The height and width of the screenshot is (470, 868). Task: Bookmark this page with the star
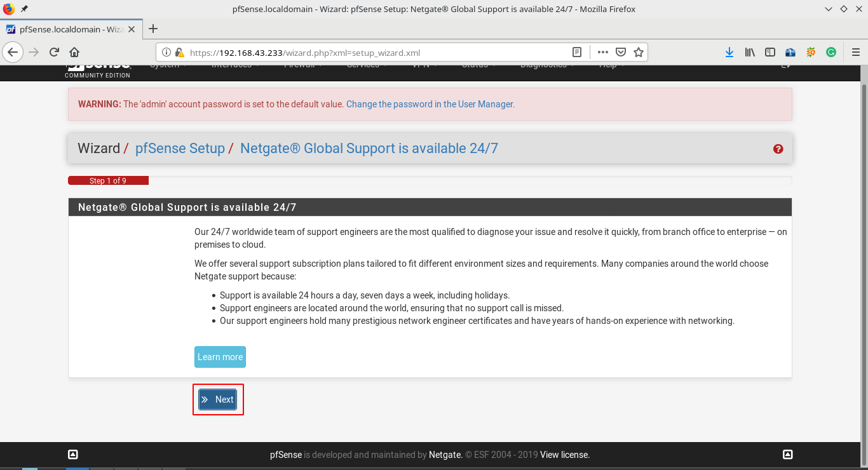(x=639, y=53)
